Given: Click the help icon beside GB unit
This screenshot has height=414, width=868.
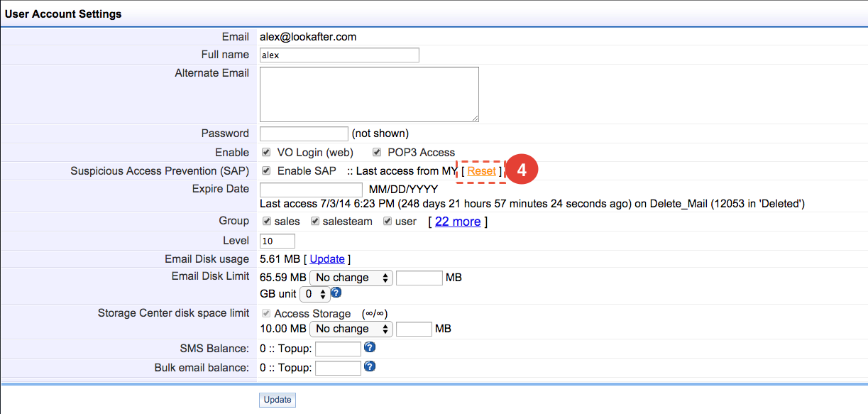Looking at the screenshot, I should 336,293.
